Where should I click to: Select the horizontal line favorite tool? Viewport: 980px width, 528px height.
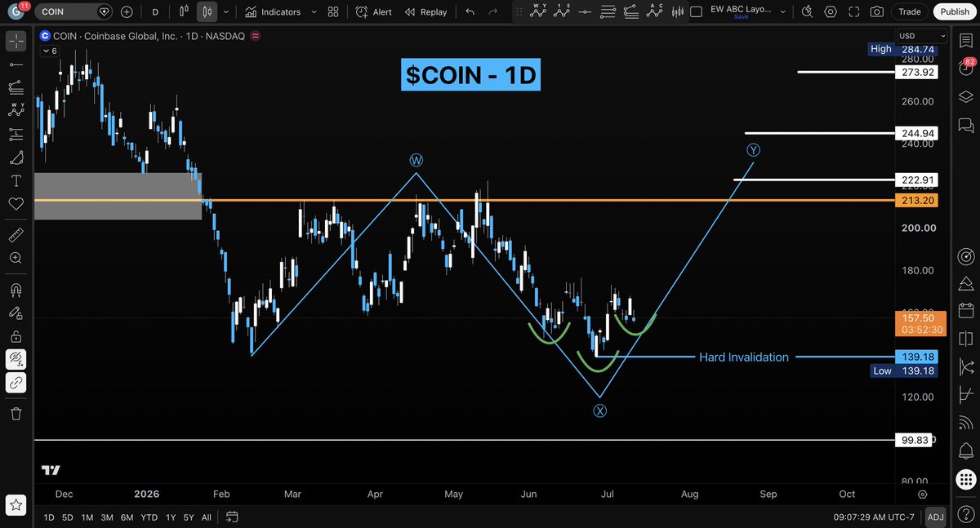584,11
